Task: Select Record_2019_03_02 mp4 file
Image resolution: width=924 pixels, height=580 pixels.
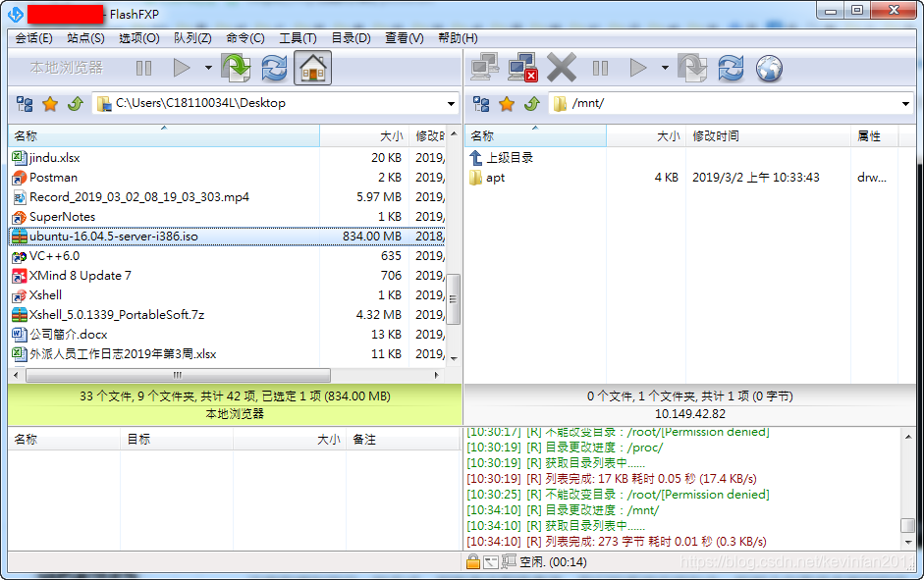Action: [x=227, y=196]
